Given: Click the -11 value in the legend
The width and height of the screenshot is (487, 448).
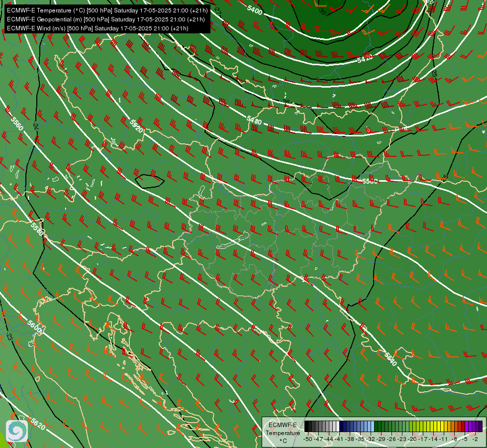Looking at the screenshot, I should (443, 440).
